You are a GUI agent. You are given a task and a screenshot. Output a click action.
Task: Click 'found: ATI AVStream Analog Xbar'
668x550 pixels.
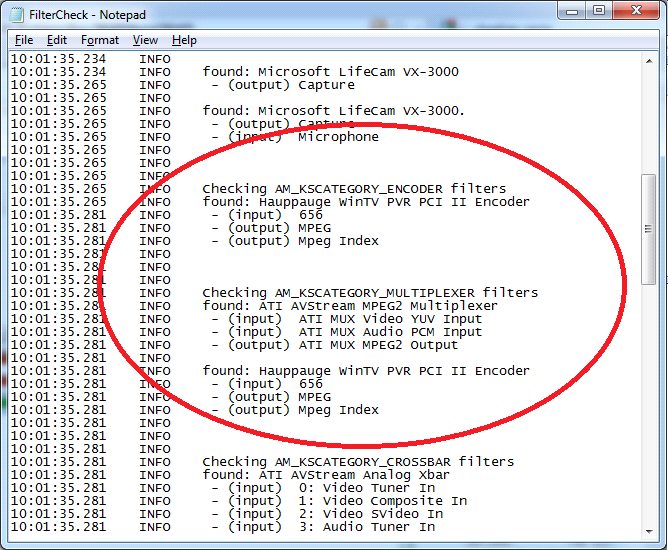coord(326,475)
